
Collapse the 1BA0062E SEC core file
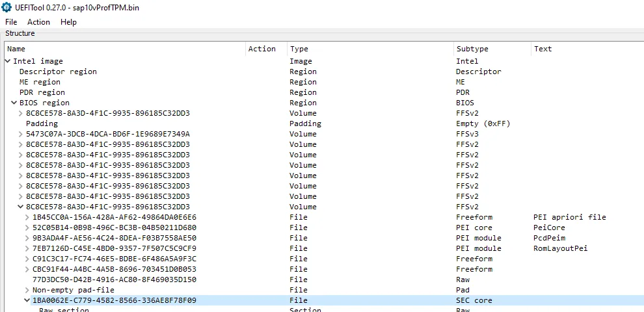(27, 300)
